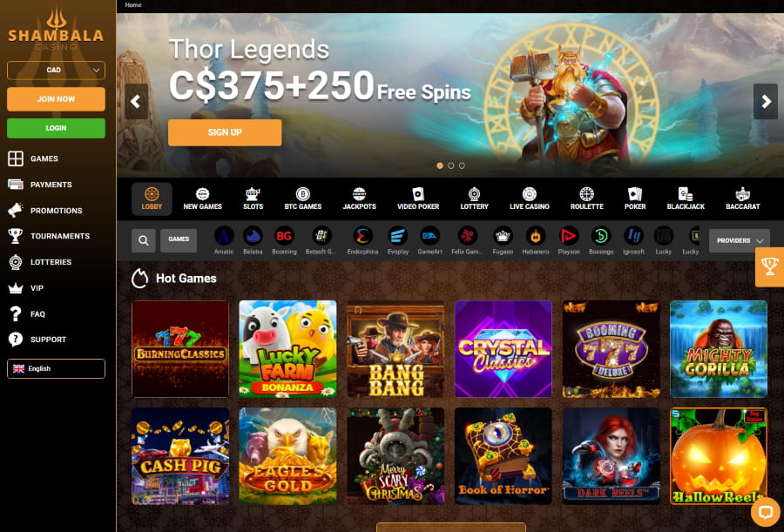Select the Booming provider icon
The height and width of the screenshot is (532, 784).
point(284,240)
